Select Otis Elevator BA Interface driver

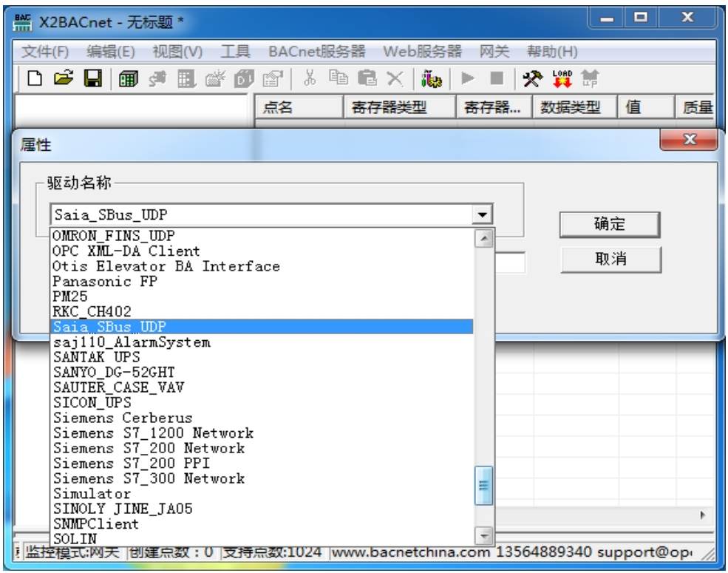tap(262, 266)
